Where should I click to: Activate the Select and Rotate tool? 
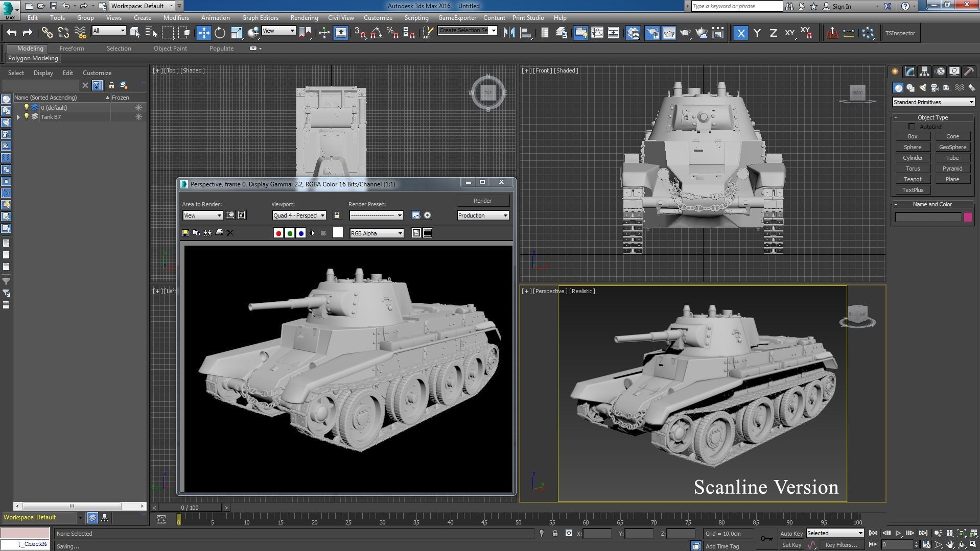click(x=220, y=33)
